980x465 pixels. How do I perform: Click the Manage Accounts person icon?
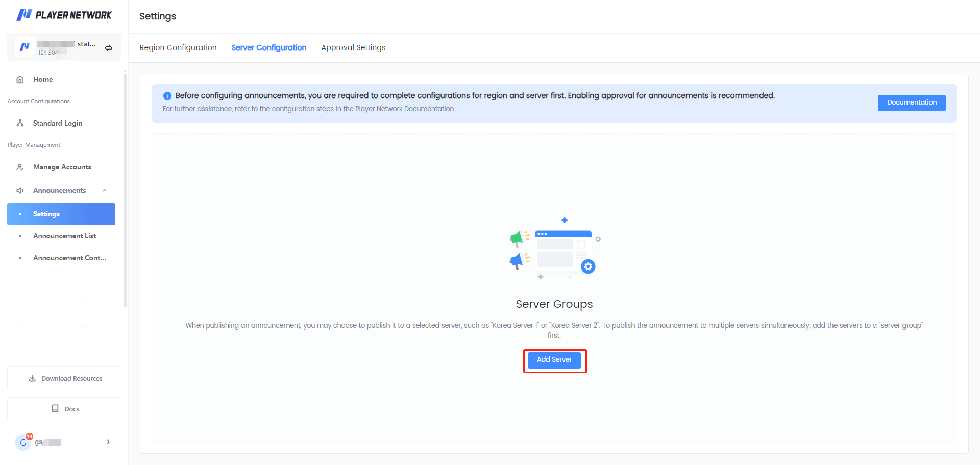[20, 167]
